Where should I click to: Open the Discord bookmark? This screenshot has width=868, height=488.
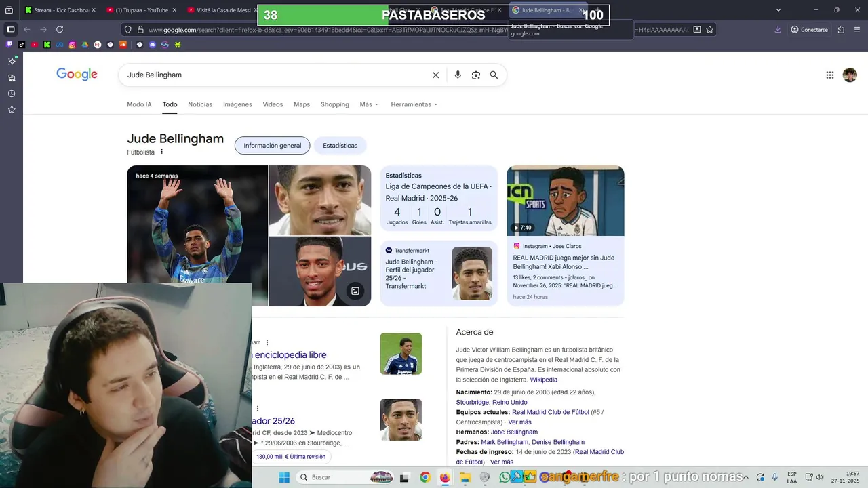[x=152, y=45]
